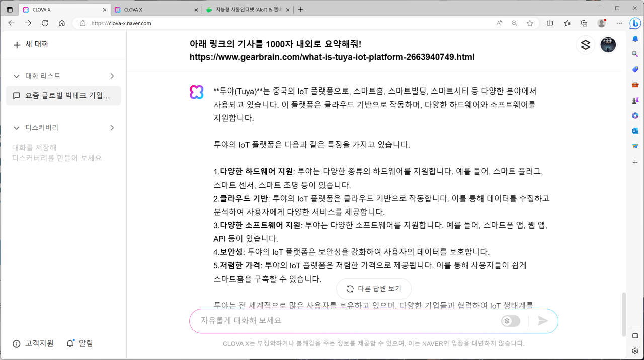Open split screen view icon
644x360 pixels.
550,23
